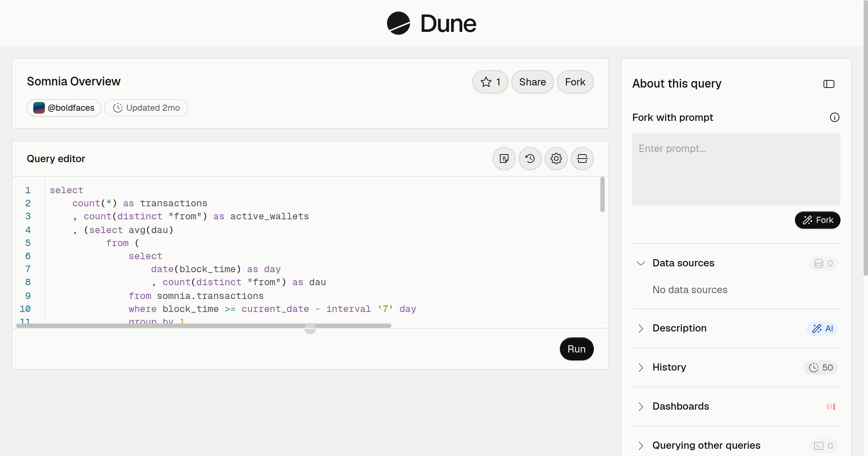
Task: Toggle the editor layout expand icon
Action: pos(582,159)
